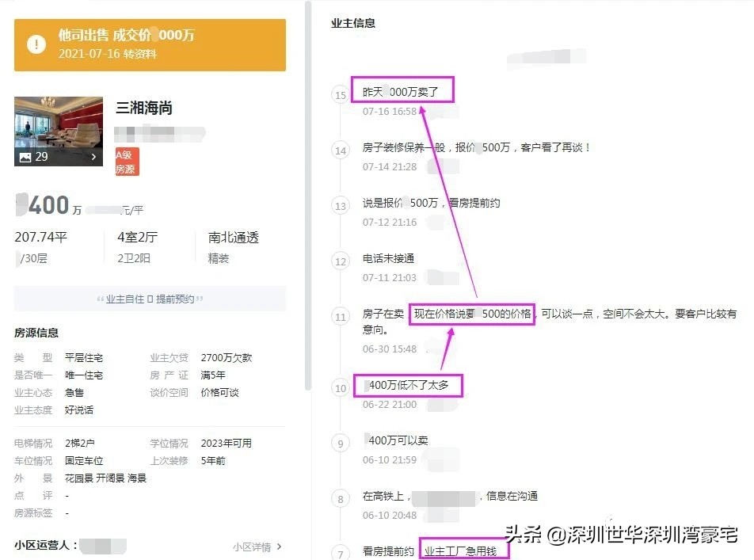This screenshot has width=754, height=560.
Task: Click the 房源信息 section heading
Action: click(x=35, y=333)
